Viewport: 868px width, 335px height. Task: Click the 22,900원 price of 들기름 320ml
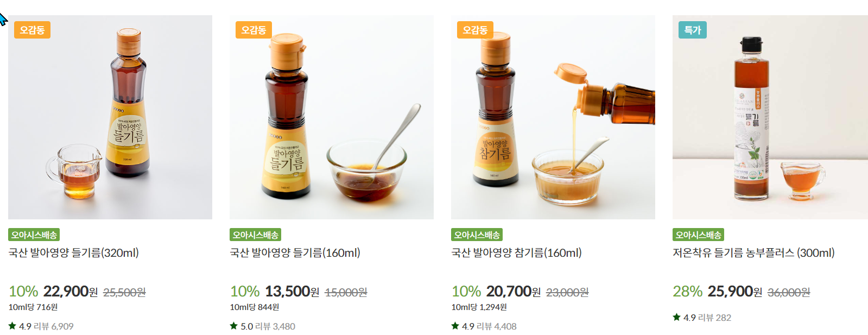tap(71, 292)
